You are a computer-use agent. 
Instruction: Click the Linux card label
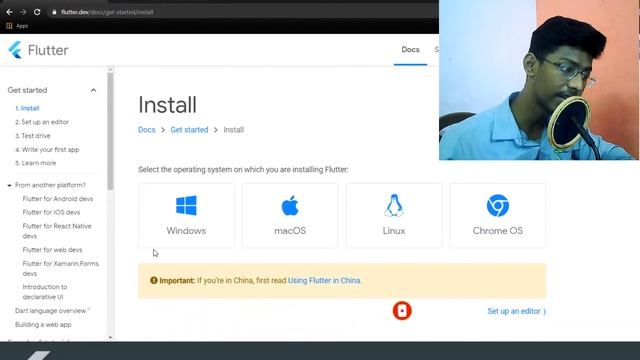394,231
